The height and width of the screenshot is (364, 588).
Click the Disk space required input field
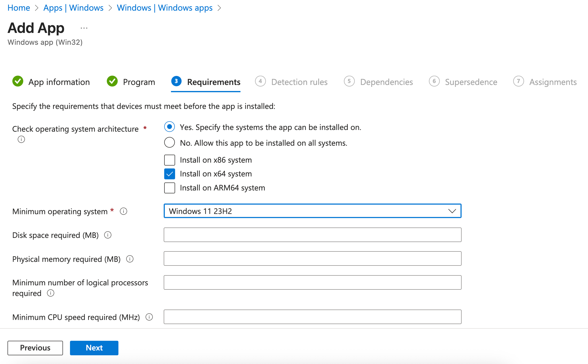coord(312,235)
